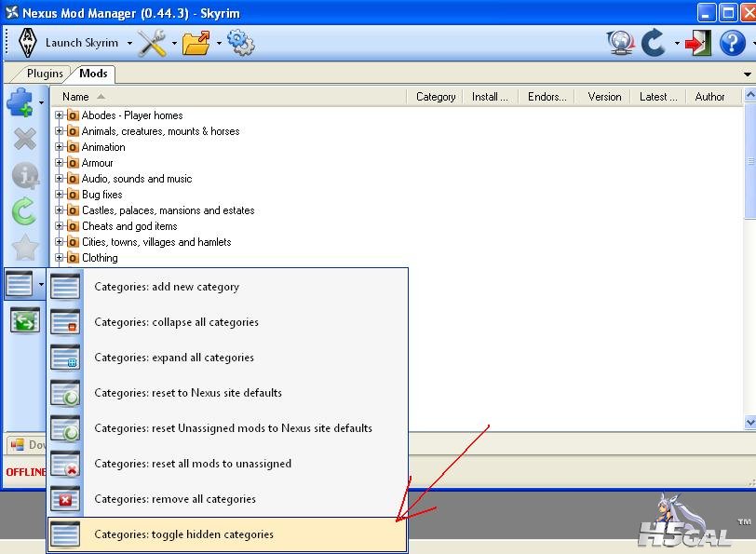Click the mod list scrollbar down arrow
The width and height of the screenshot is (756, 554).
tap(750, 423)
